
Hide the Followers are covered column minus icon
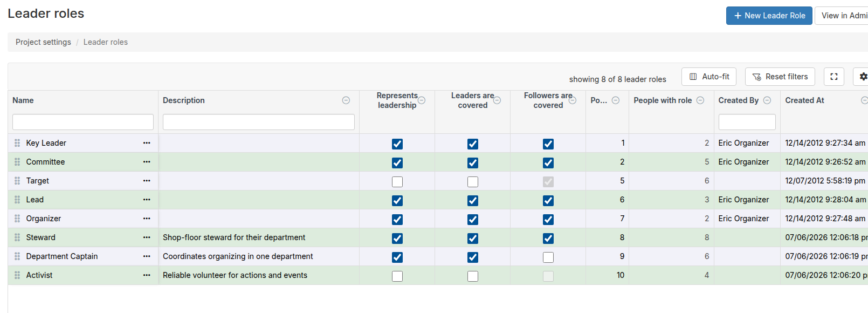pos(573,100)
